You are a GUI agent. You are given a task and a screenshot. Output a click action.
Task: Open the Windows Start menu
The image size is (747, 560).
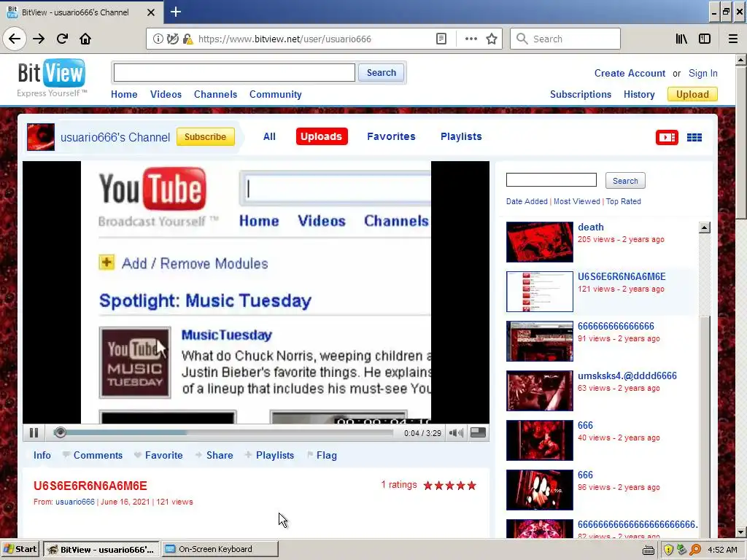pyautogui.click(x=20, y=549)
